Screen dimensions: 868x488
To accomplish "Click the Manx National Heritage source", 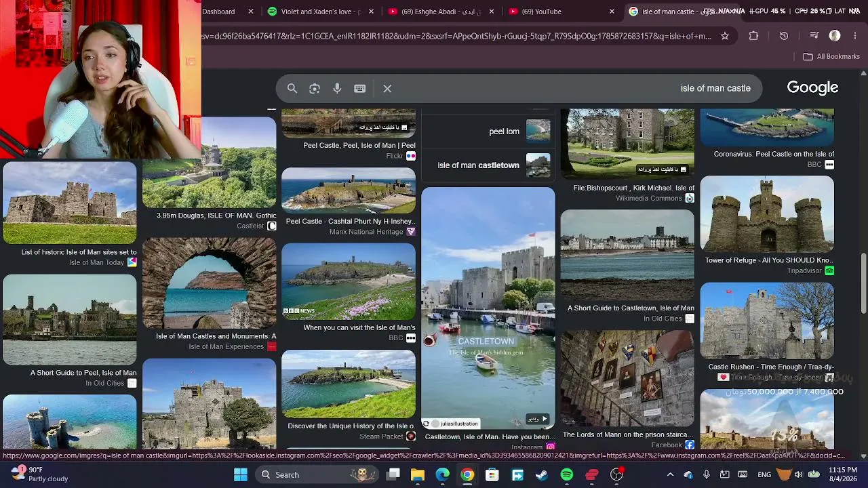I will (x=366, y=232).
